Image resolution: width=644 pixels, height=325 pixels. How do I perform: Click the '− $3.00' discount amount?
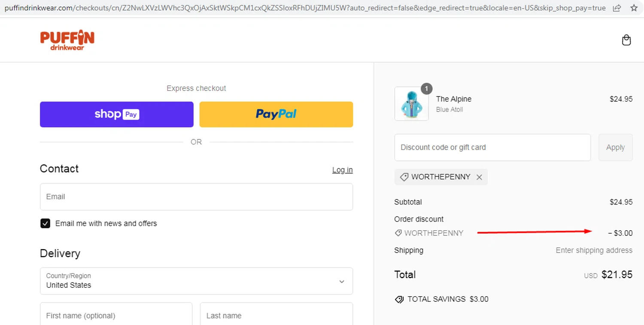click(620, 233)
